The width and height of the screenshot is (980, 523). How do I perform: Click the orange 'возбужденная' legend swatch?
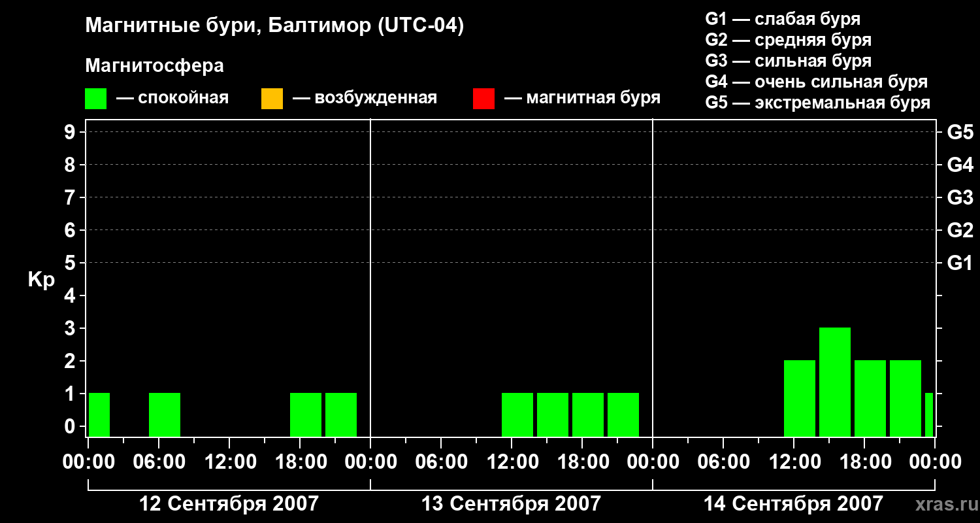pyautogui.click(x=272, y=99)
